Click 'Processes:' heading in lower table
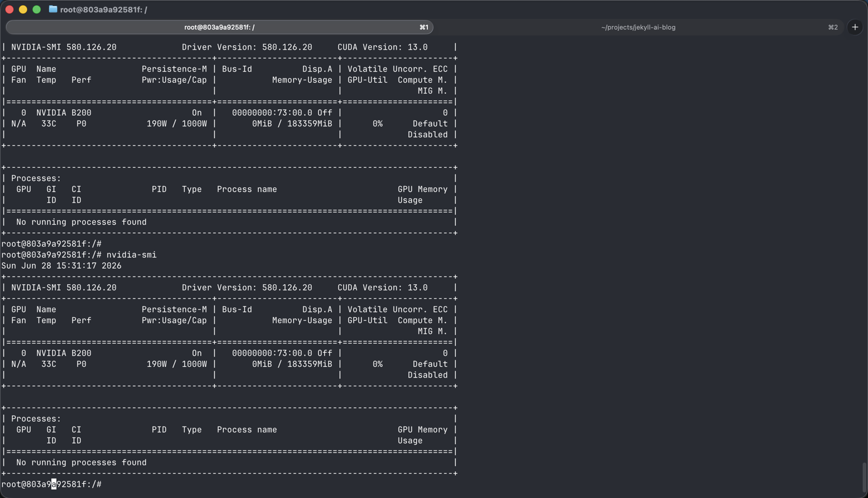The image size is (868, 498). (x=36, y=419)
